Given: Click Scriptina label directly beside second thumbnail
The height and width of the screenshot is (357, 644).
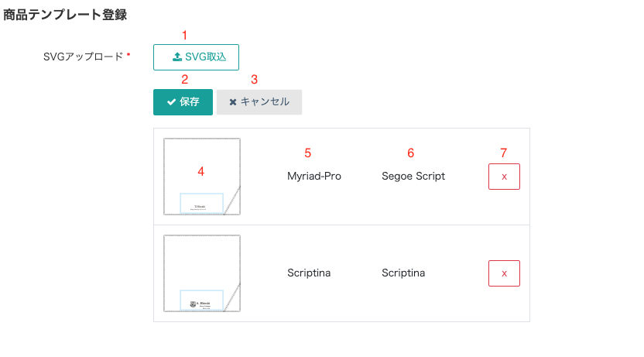Looking at the screenshot, I should point(309,273).
